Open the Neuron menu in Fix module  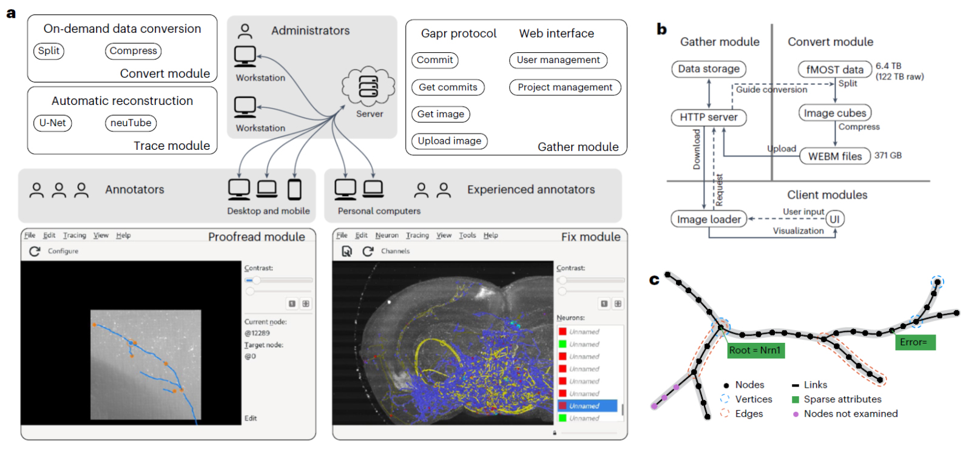pos(387,235)
